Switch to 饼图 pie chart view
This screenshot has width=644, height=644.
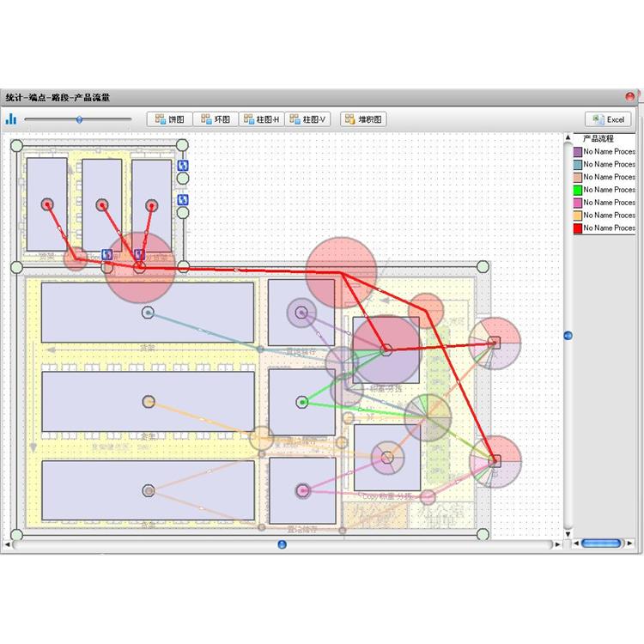170,119
